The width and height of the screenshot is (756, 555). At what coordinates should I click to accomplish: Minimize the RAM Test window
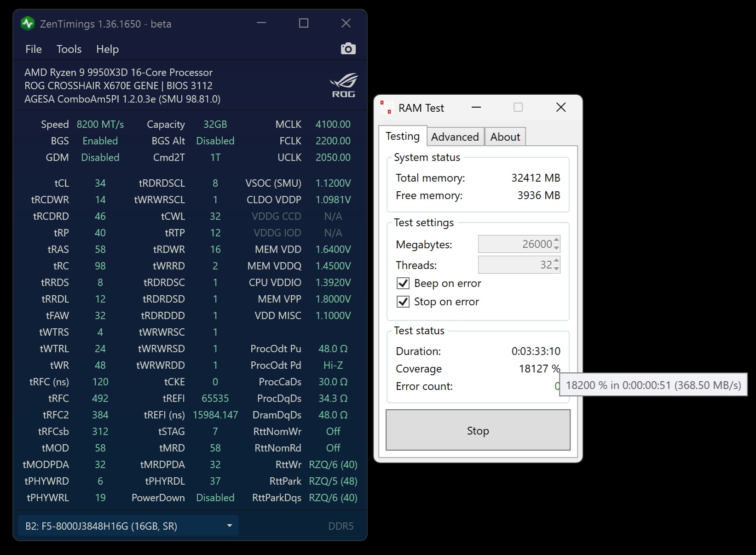coord(476,108)
